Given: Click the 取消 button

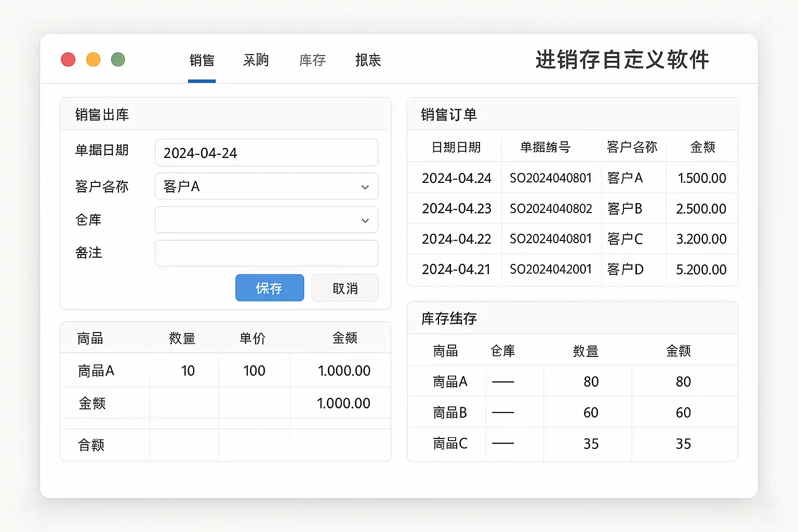Looking at the screenshot, I should click(x=345, y=288).
